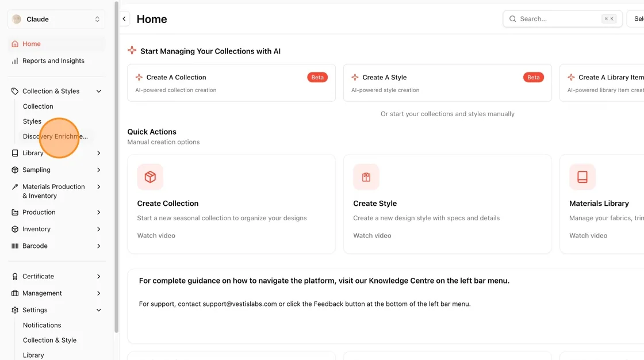Screen dimensions: 644x360
Task: Click Beta badge on Create A Style
Action: [534, 77]
